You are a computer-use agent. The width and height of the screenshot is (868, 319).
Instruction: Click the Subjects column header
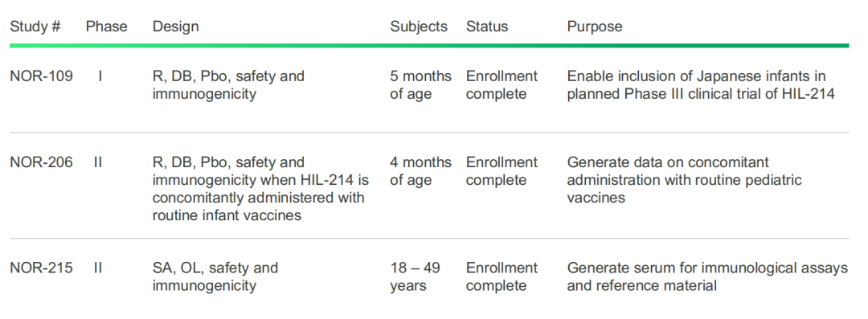point(419,27)
